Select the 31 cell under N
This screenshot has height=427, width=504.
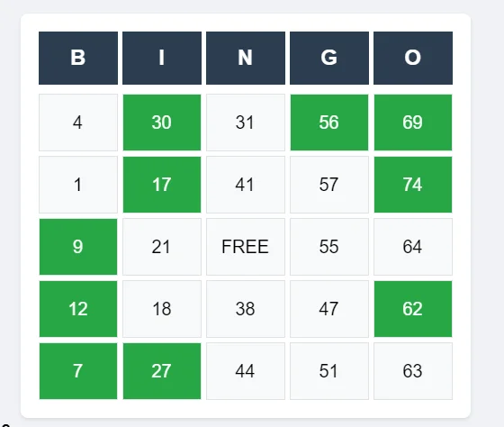246,123
